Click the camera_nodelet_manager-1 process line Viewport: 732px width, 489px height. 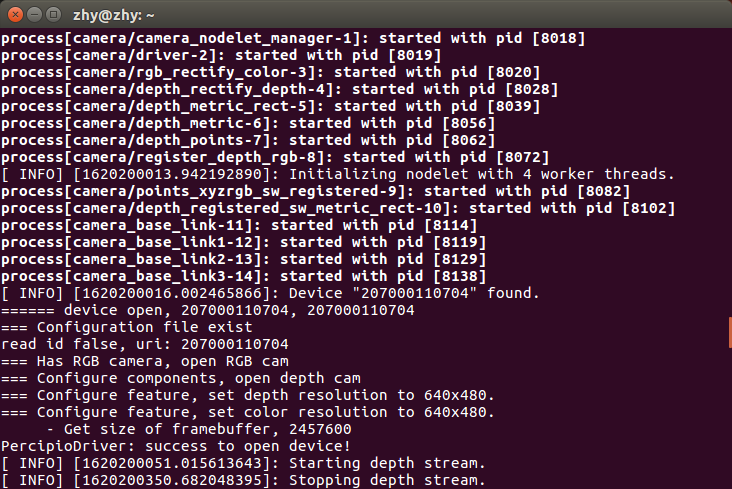(293, 38)
